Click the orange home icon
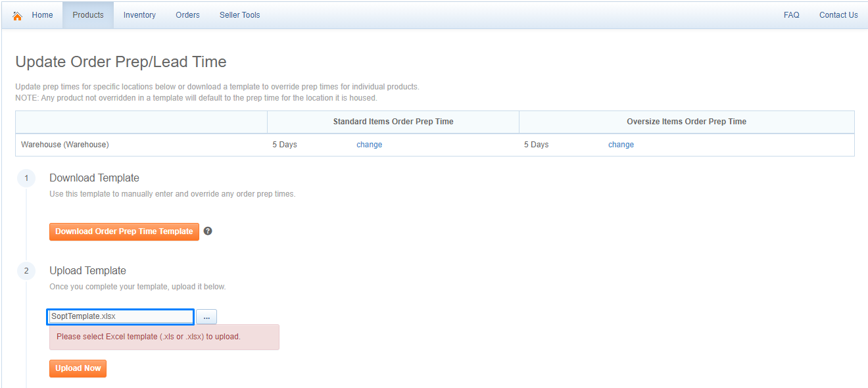 click(17, 15)
